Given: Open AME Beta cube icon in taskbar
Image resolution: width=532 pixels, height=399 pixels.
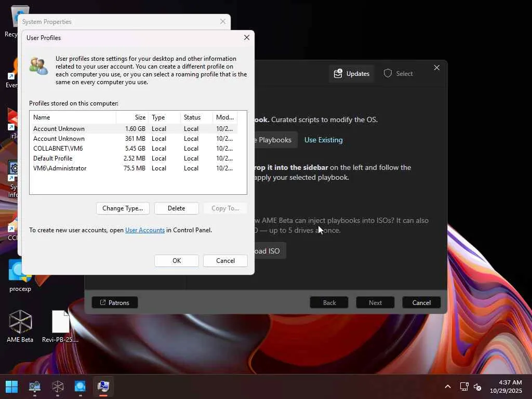Looking at the screenshot, I should tap(58, 386).
